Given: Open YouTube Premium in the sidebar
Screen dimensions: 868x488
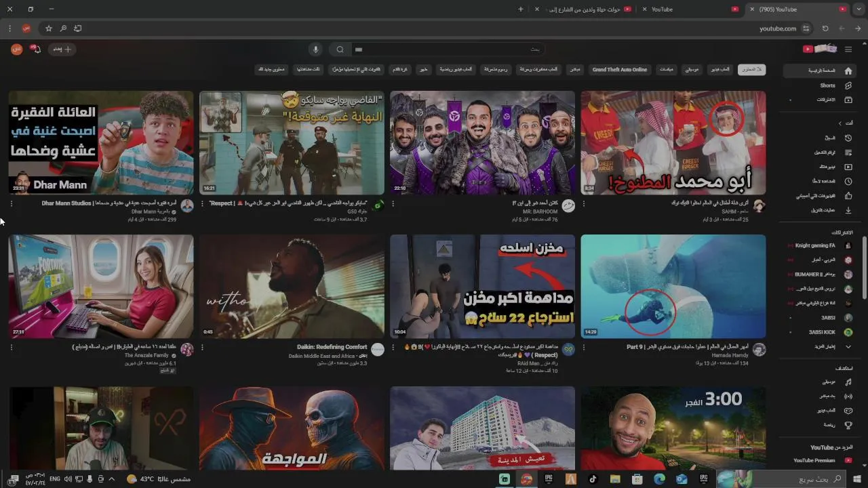Looking at the screenshot, I should pos(819,461).
